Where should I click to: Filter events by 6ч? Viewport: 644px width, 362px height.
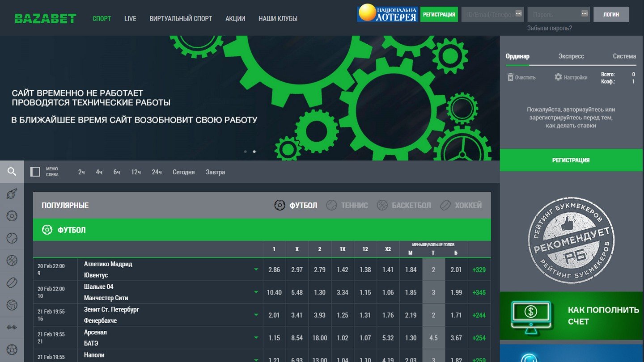point(116,172)
